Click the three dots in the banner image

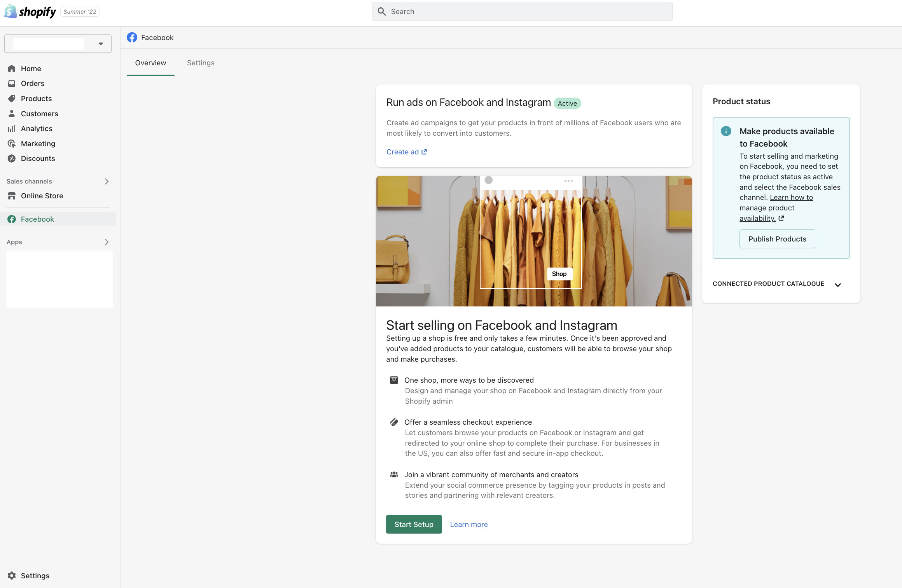point(568,181)
